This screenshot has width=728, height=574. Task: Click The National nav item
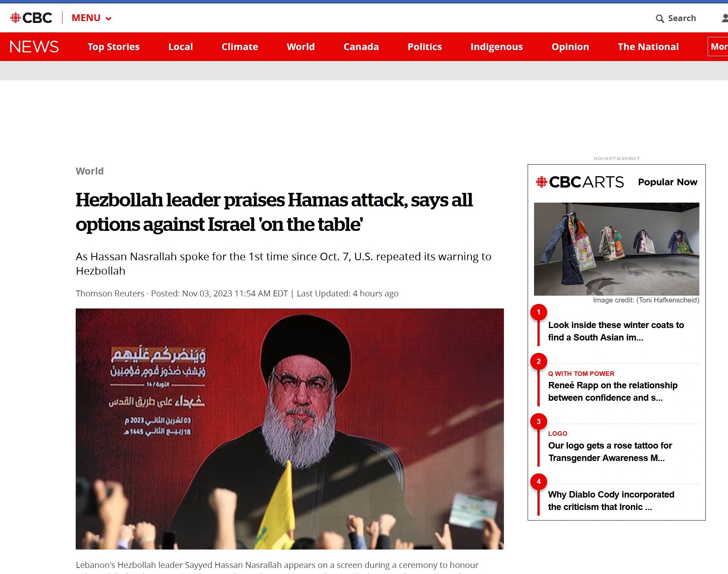point(648,47)
